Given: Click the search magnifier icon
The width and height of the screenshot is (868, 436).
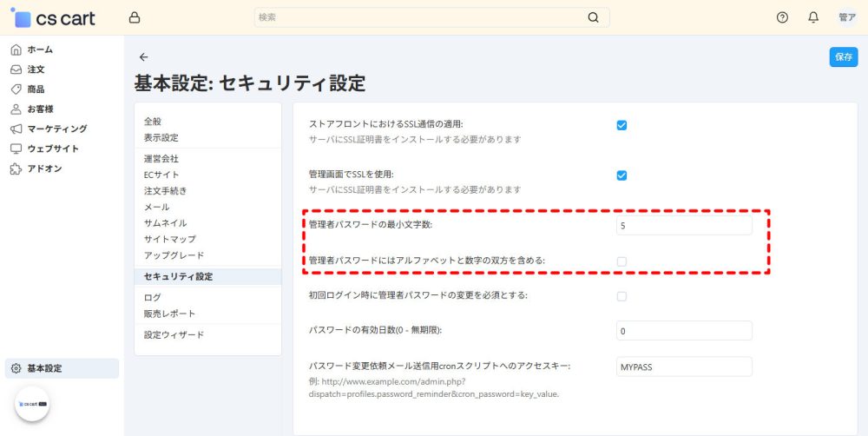Looking at the screenshot, I should tap(593, 17).
